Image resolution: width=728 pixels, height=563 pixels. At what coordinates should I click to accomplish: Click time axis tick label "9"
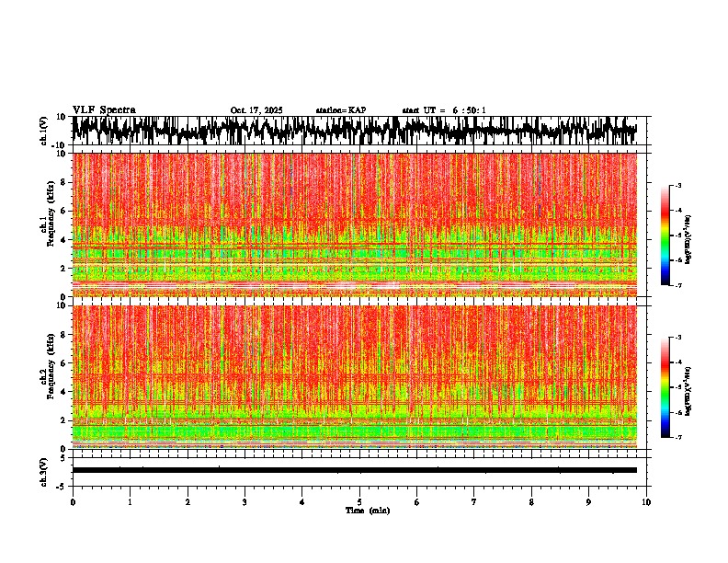[x=588, y=502]
